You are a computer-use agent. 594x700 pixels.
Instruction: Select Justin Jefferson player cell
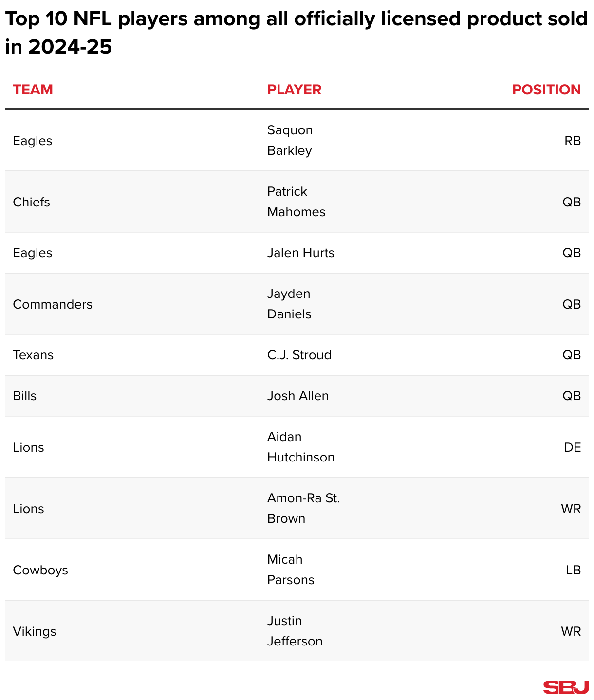(295, 631)
